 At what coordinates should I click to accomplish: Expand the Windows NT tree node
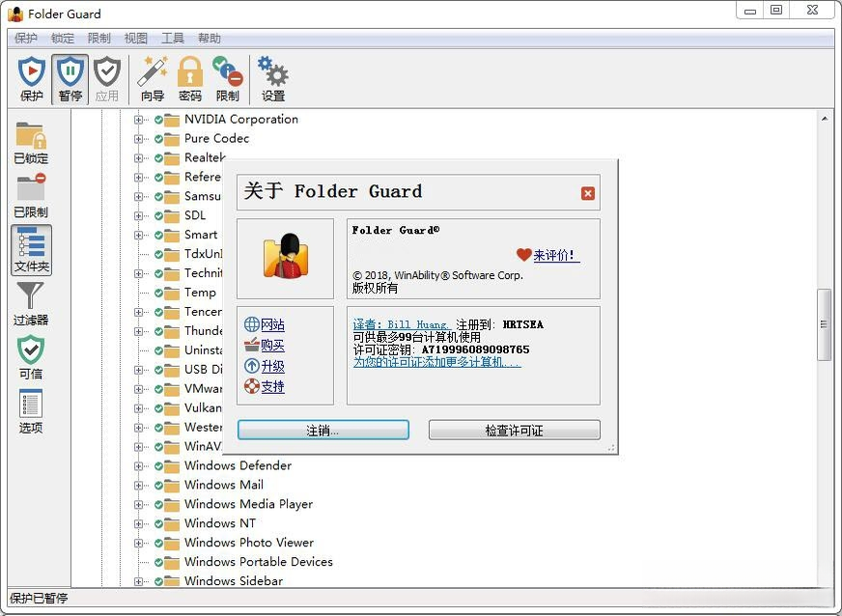click(x=138, y=523)
